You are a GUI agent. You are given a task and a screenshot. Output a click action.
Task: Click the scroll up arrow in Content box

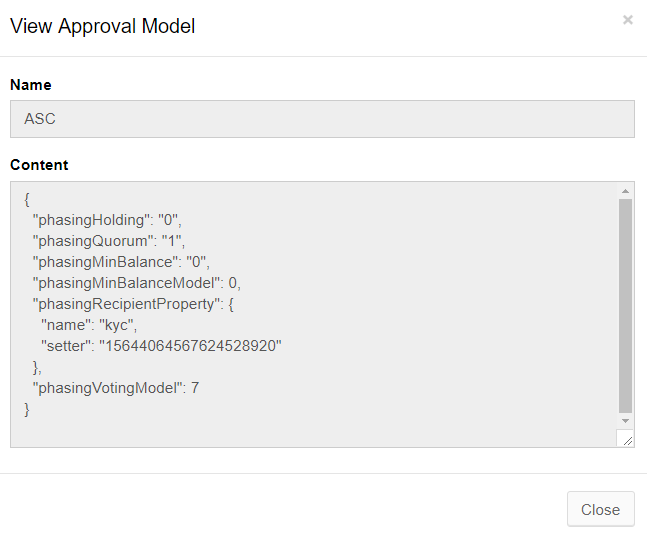click(625, 191)
